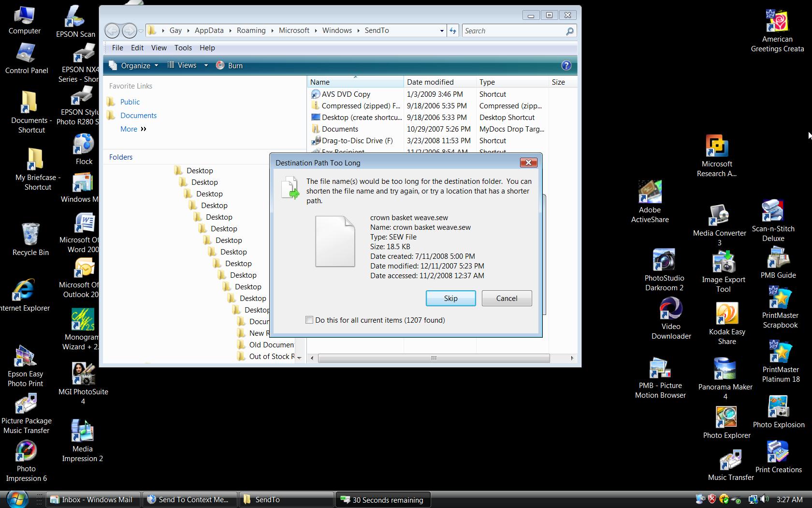Open the View menu
This screenshot has height=508, width=812.
click(x=159, y=47)
